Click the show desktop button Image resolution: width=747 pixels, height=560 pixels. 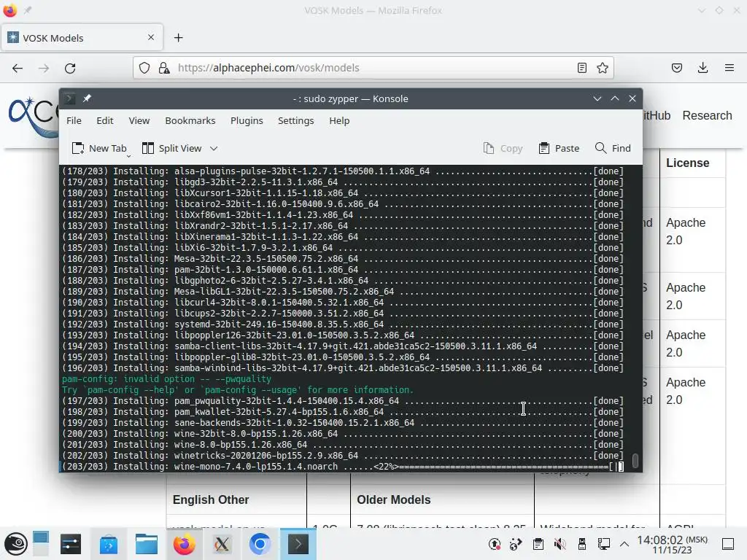tap(728, 544)
